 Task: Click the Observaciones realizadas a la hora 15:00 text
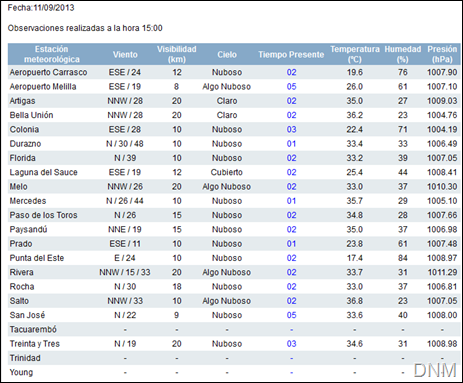tap(85, 28)
